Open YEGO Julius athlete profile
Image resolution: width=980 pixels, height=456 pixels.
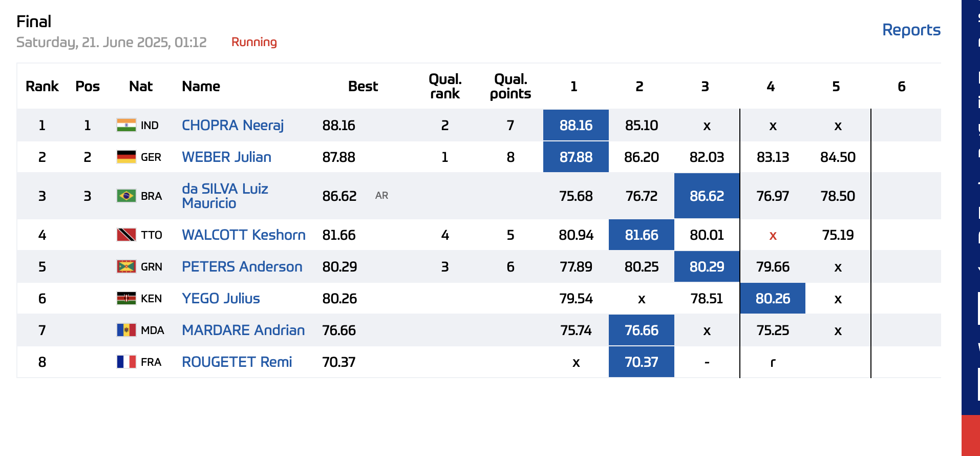click(221, 298)
